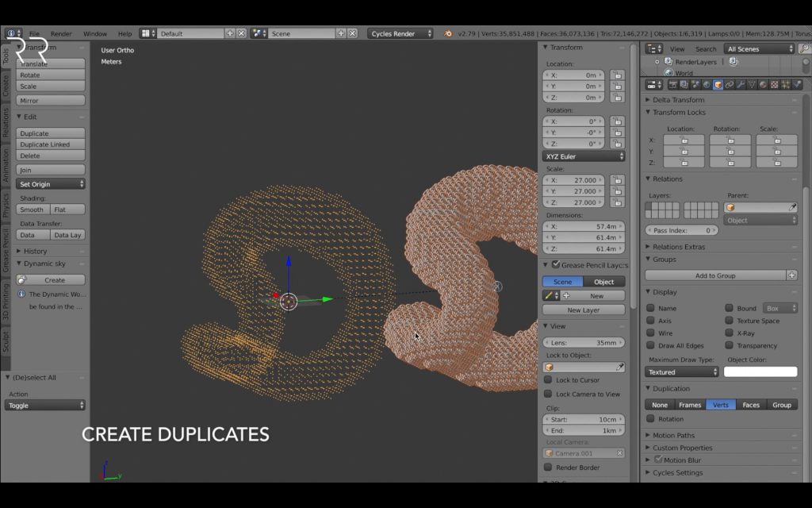Click the Pass Index value field
The height and width of the screenshot is (508, 812).
click(x=682, y=230)
